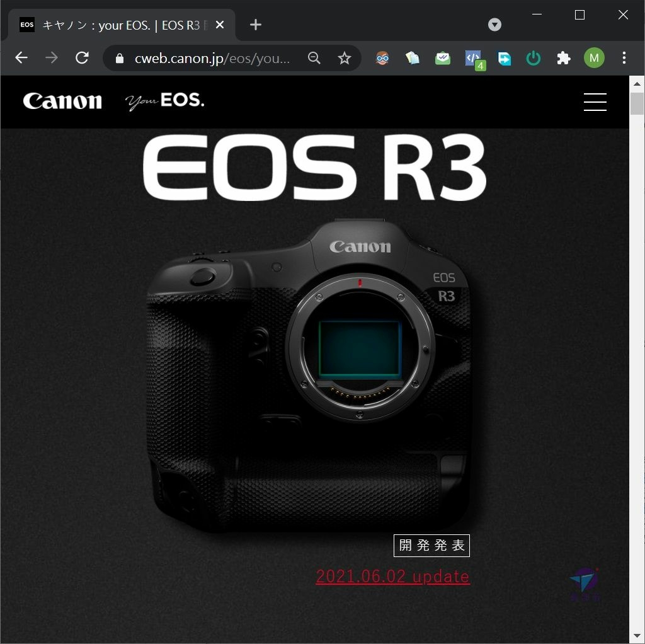Go back to the previous page
The width and height of the screenshot is (645, 644).
point(21,57)
